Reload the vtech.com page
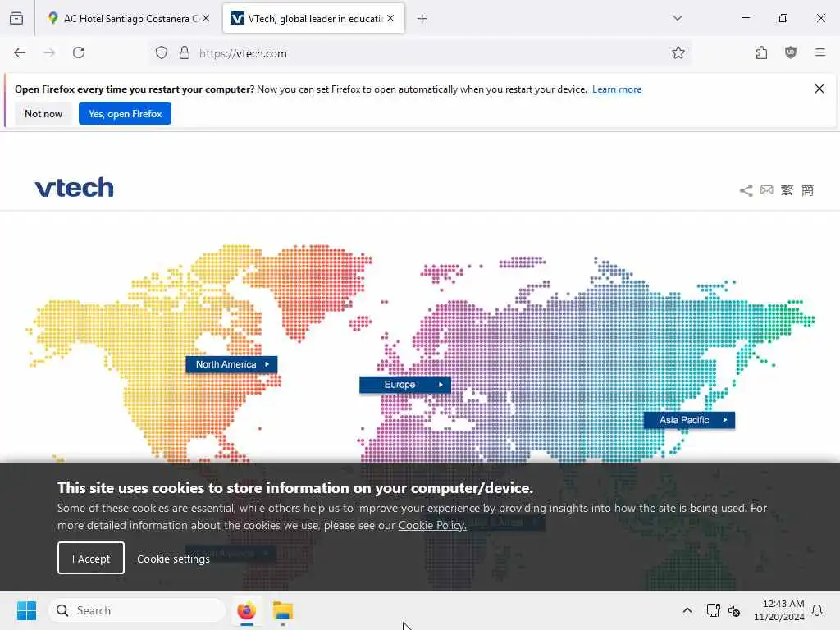 click(x=79, y=53)
